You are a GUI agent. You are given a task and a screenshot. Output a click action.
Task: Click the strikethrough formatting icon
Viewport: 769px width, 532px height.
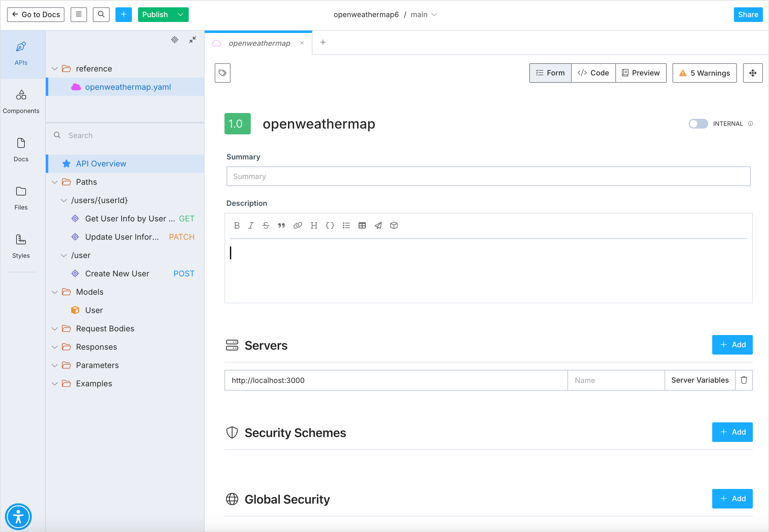[x=266, y=225]
